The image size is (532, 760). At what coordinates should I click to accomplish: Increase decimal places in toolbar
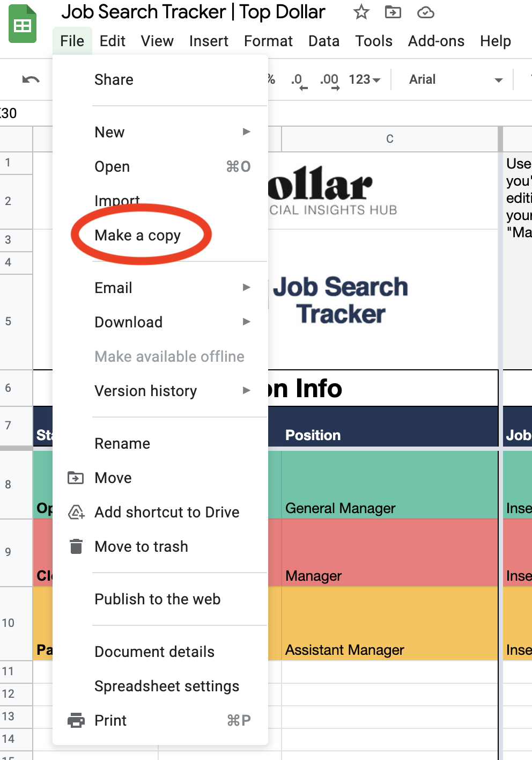(330, 81)
